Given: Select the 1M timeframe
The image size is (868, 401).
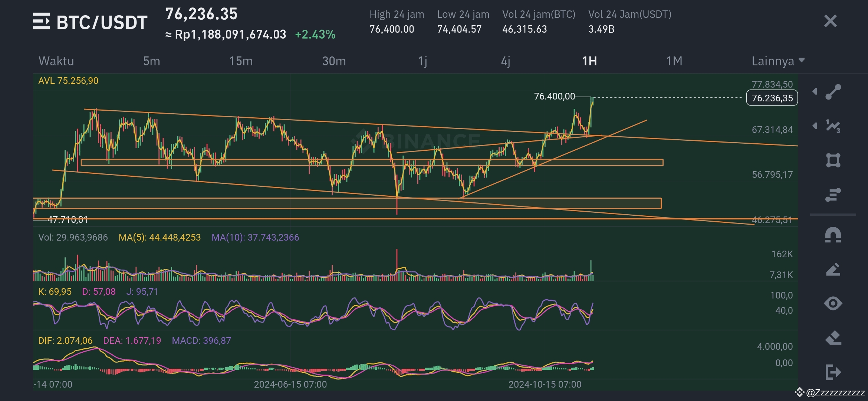Looking at the screenshot, I should coord(674,61).
